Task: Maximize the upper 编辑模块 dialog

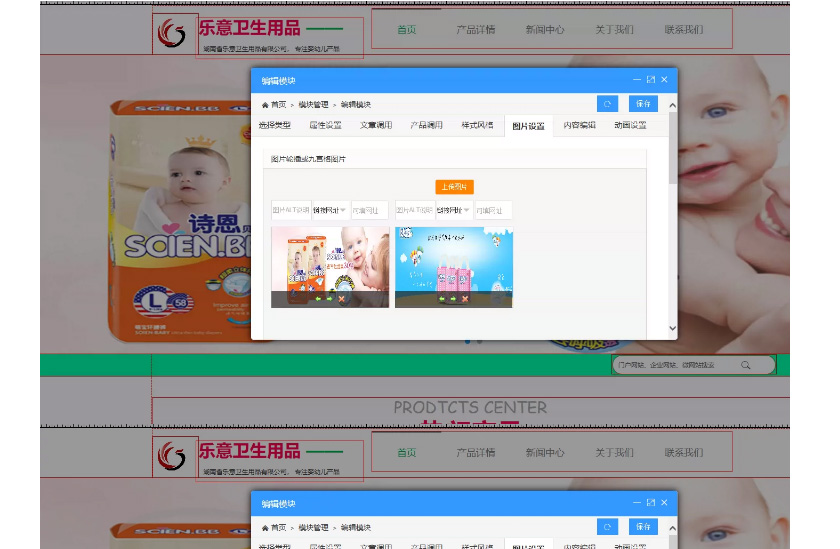Action: (x=651, y=80)
